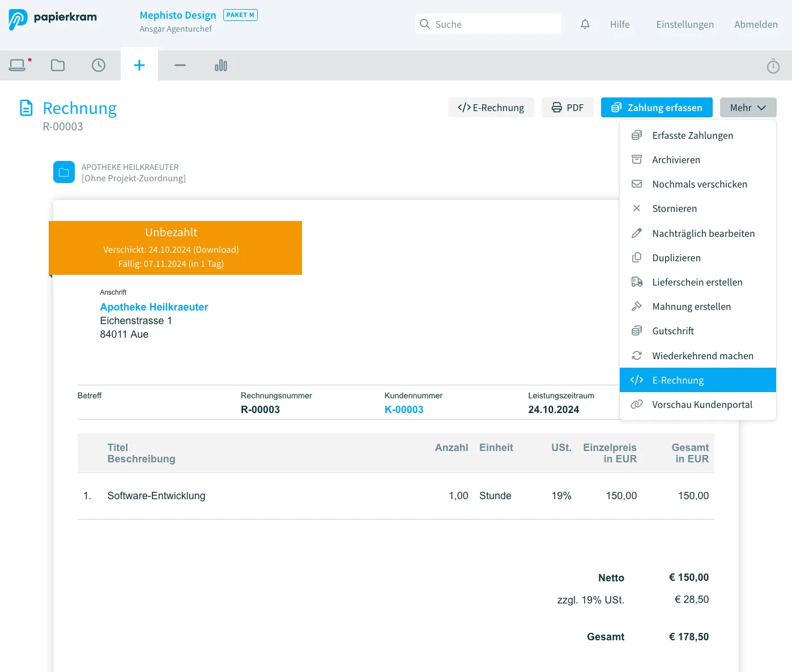Choose the highlighted E-Rechnung menu entry
Screen dimensions: 792x672
pyautogui.click(x=698, y=380)
